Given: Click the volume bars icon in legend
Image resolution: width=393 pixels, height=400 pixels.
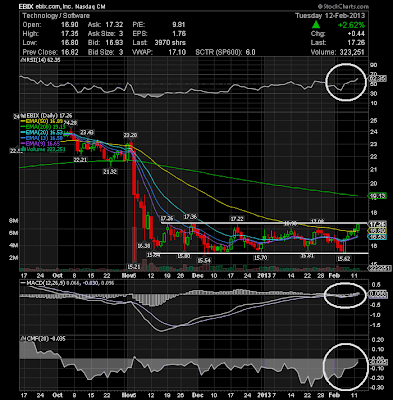Looking at the screenshot, I should [22, 149].
